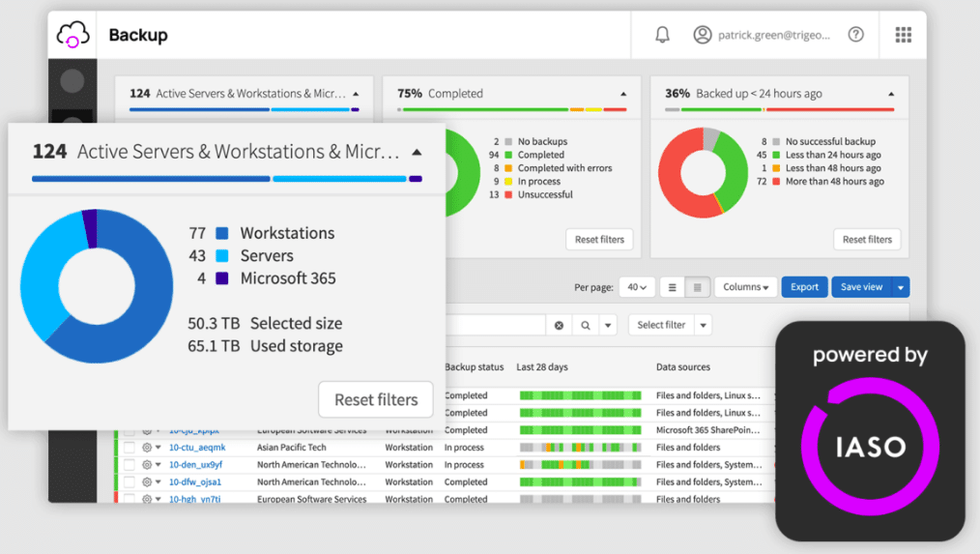Open the action arrow beside 10-den_ux9yf gear
The image size is (980, 554).
(x=159, y=465)
